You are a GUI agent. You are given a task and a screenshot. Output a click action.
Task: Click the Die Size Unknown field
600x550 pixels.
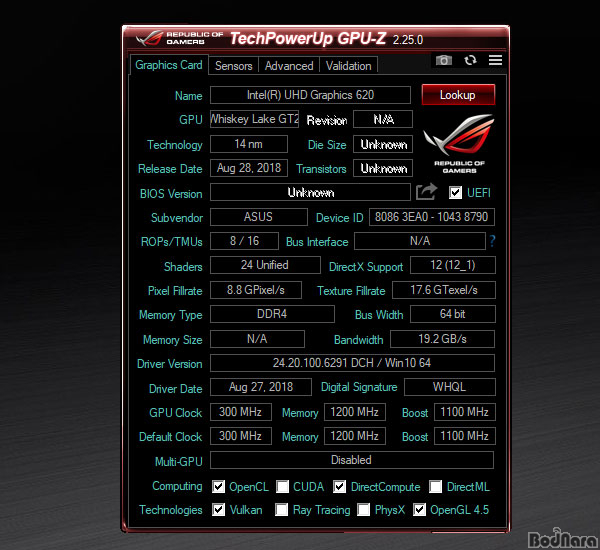pos(383,144)
